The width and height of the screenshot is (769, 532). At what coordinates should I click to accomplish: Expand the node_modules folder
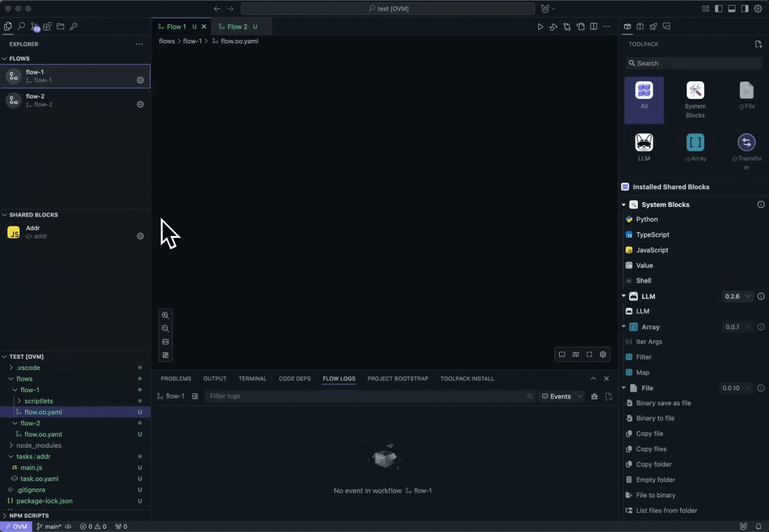pos(38,445)
